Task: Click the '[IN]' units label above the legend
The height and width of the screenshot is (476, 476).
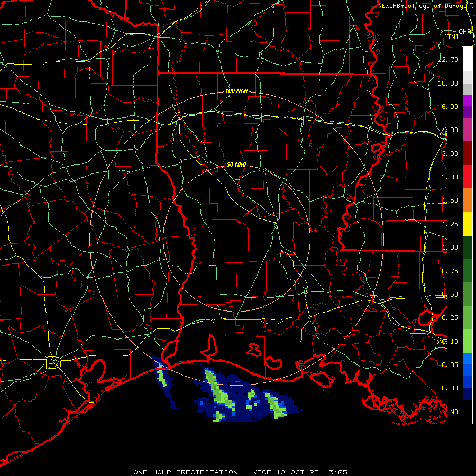Action: click(452, 36)
